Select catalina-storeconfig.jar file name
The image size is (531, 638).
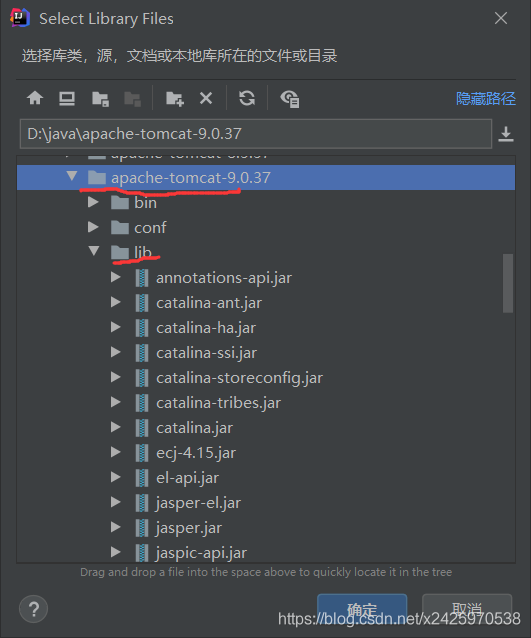(240, 378)
